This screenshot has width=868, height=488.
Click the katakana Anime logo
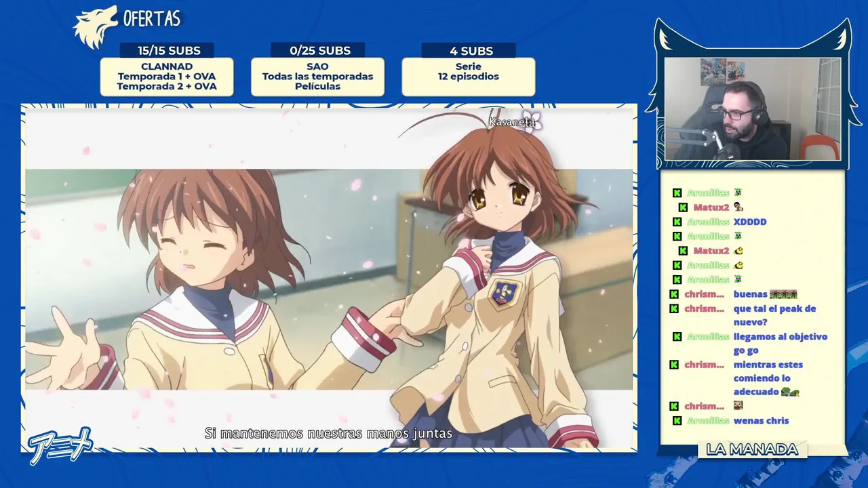tap(60, 445)
